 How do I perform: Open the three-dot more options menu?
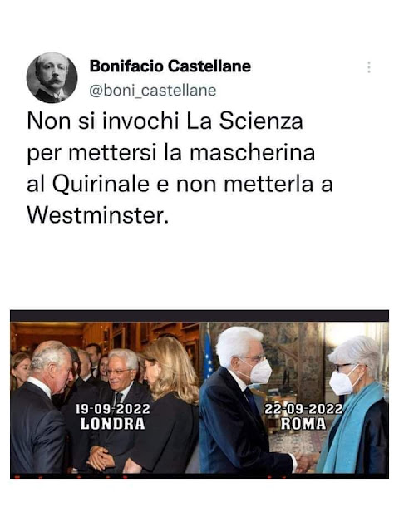(369, 67)
